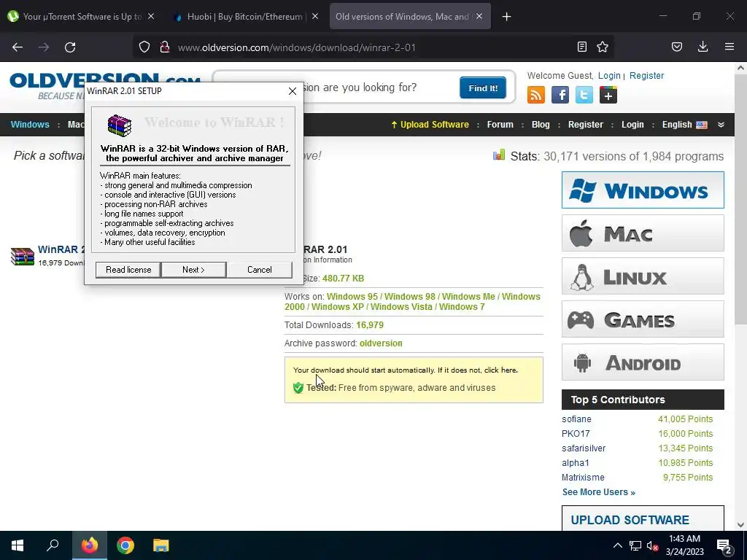Toggle reader view icon in address bar

(x=581, y=47)
